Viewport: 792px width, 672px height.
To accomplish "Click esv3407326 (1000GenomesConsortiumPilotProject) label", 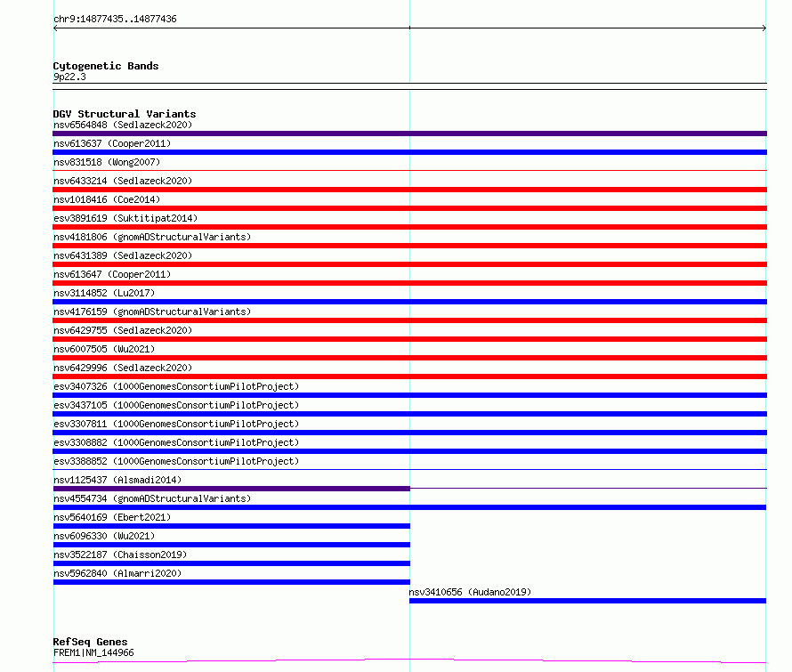I will click(176, 386).
